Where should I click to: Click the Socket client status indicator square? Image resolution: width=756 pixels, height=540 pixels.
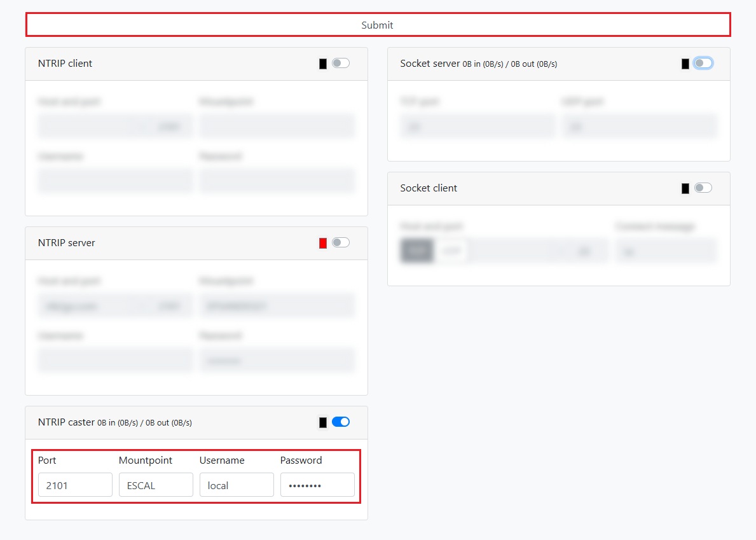[x=685, y=188]
